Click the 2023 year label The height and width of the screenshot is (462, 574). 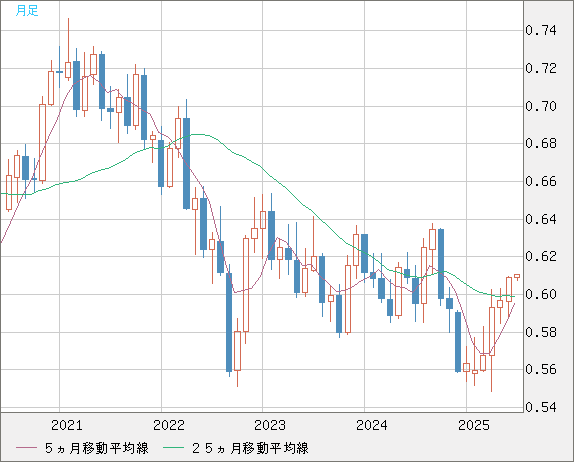tap(270, 425)
